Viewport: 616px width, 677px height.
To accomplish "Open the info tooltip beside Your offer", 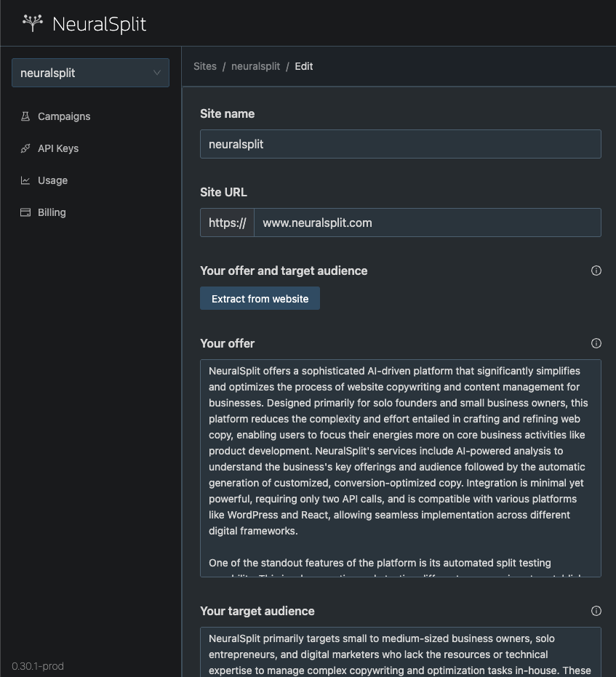I will tap(596, 343).
